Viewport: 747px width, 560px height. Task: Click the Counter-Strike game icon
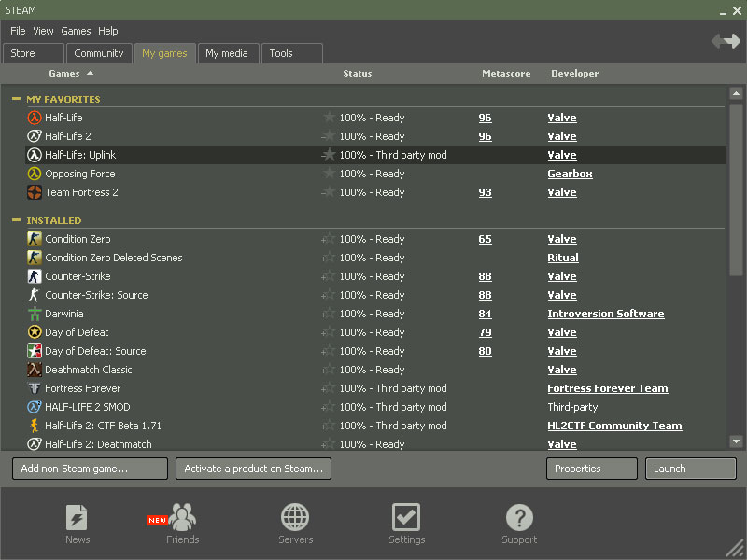(x=35, y=276)
